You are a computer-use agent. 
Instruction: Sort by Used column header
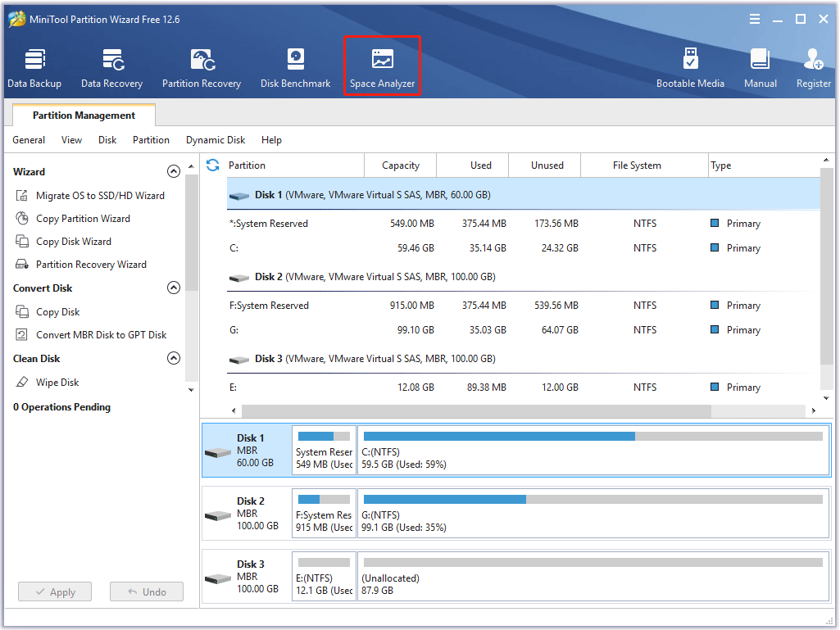pos(473,165)
